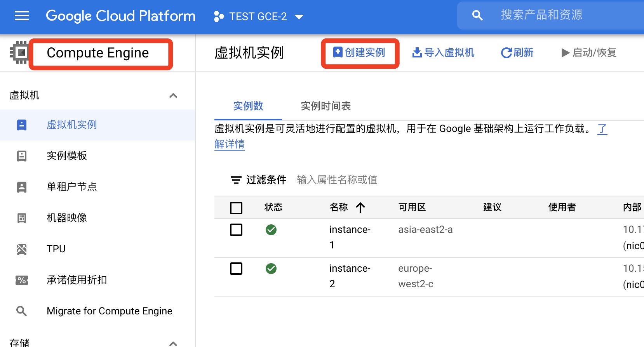Click the europe-west2-c zone cell
The image size is (644, 347).
coord(416,276)
